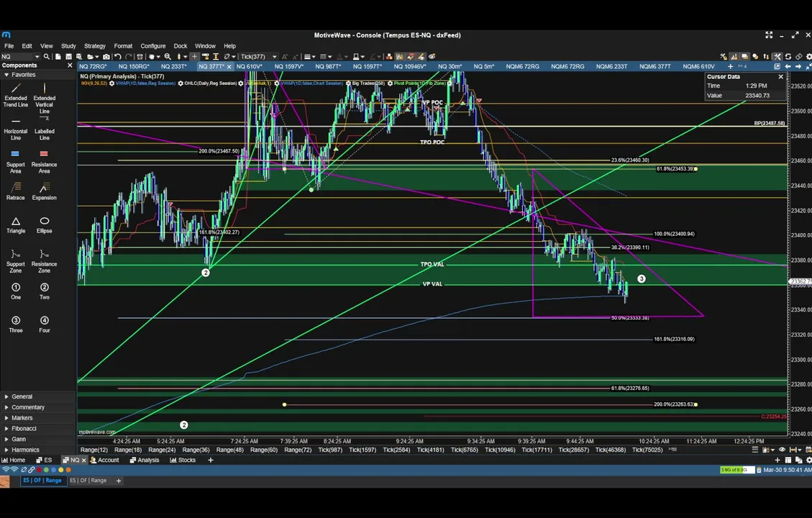Change bar size to Range(48)
The width and height of the screenshot is (812, 518).
coord(230,450)
